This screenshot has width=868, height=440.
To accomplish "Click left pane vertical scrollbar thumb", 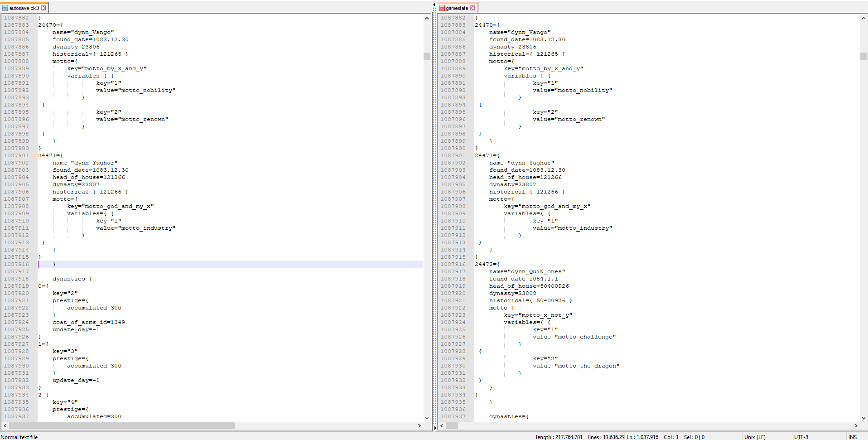I will 427,56.
